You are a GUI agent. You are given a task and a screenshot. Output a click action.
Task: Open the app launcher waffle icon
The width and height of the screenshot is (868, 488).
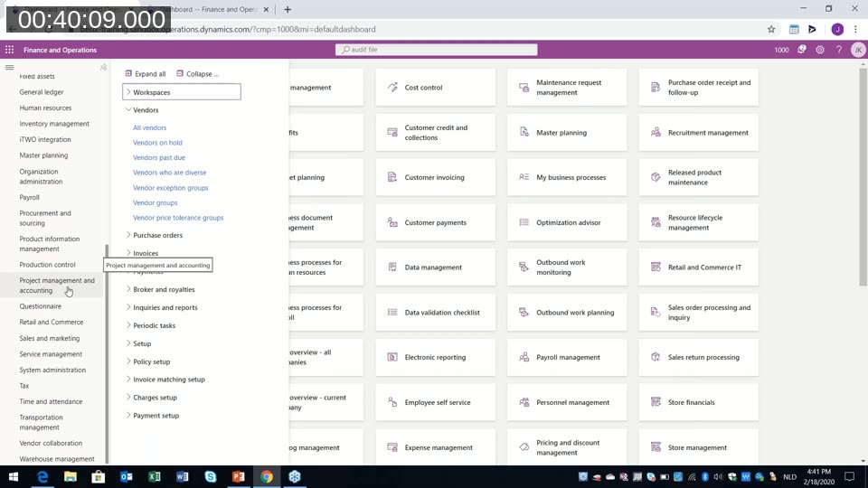9,50
